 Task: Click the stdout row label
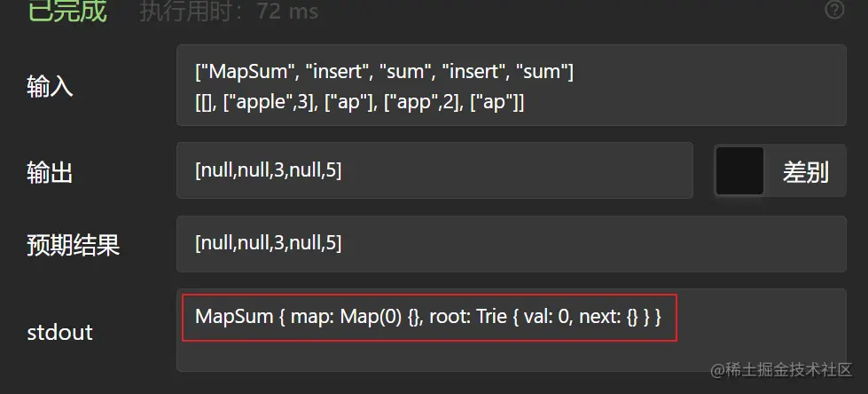click(59, 333)
